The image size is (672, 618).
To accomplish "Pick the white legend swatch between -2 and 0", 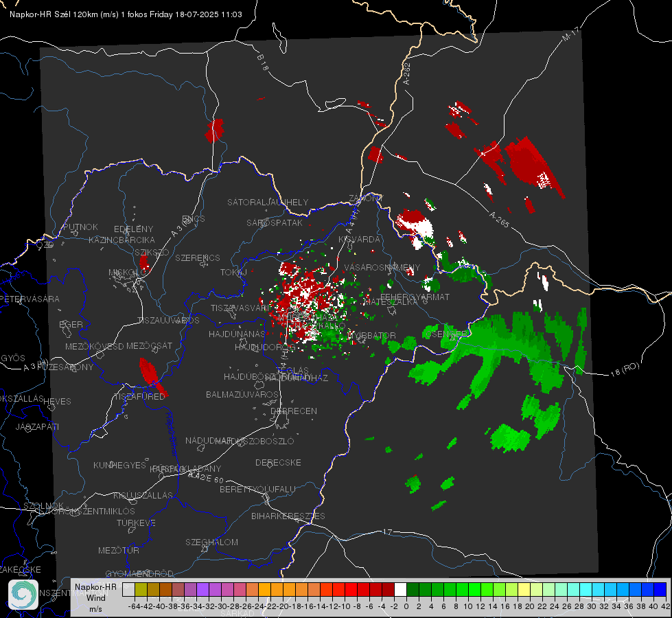I will pos(400,589).
